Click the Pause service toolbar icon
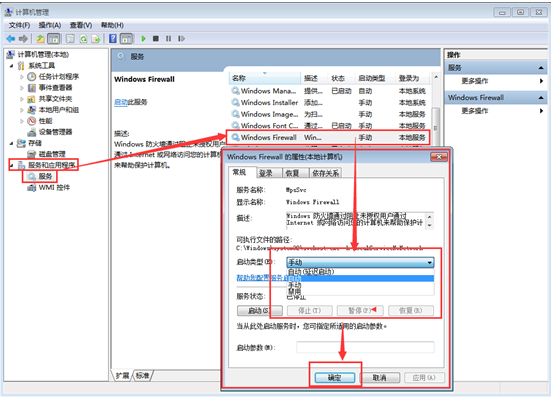Screen dimensions: 551x397 point(169,39)
